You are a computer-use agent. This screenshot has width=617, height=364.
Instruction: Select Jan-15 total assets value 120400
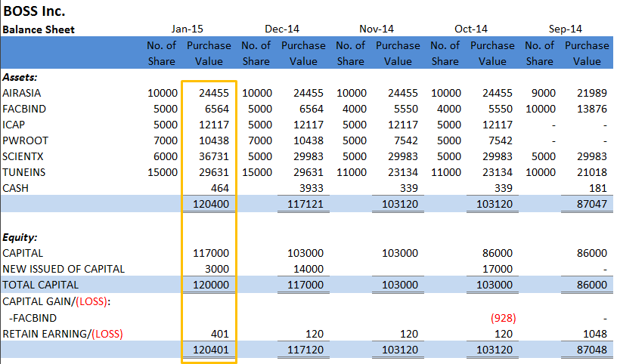pyautogui.click(x=210, y=204)
